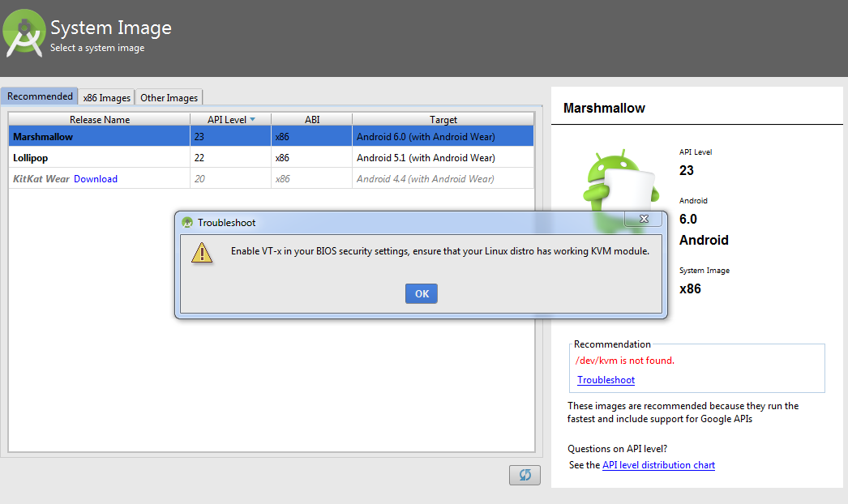The image size is (848, 504).
Task: Open the API level distribution chart link
Action: coord(658,465)
